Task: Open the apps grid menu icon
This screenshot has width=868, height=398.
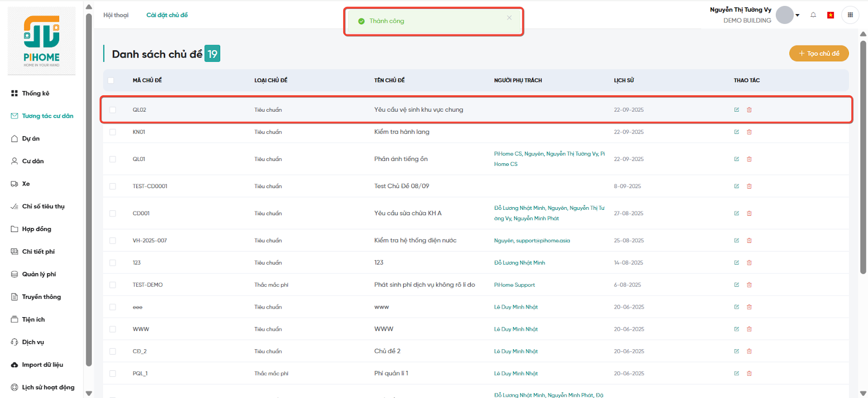Action: pos(850,15)
